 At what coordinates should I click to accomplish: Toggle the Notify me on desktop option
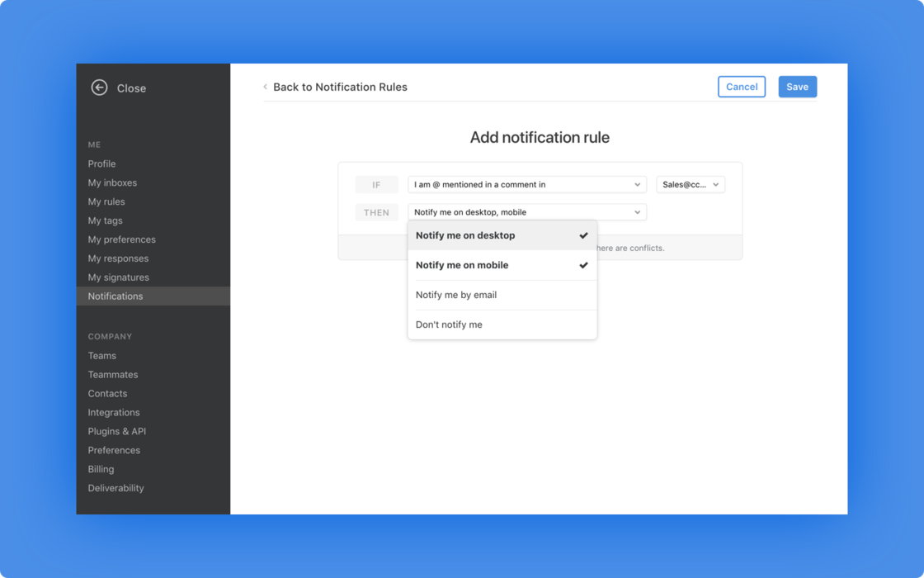(502, 235)
